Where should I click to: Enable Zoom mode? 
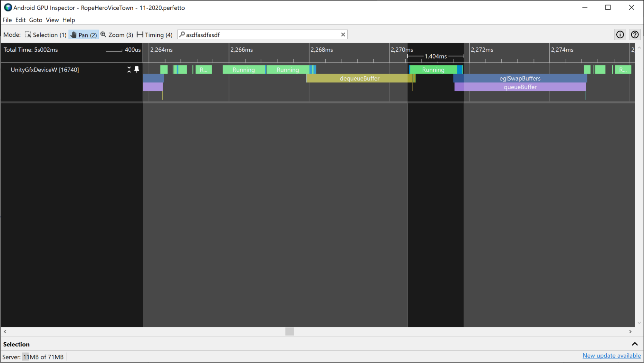(117, 35)
